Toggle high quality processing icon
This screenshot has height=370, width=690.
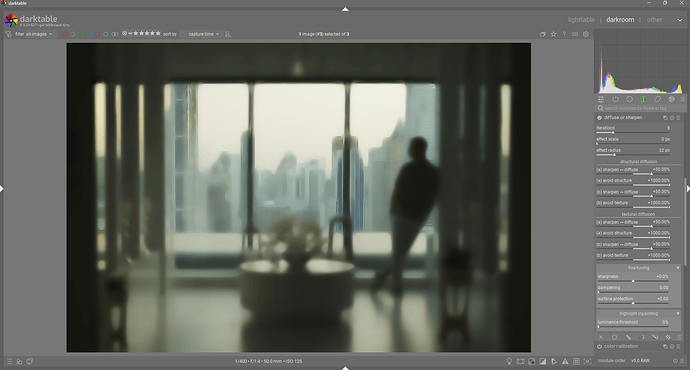coord(521,362)
